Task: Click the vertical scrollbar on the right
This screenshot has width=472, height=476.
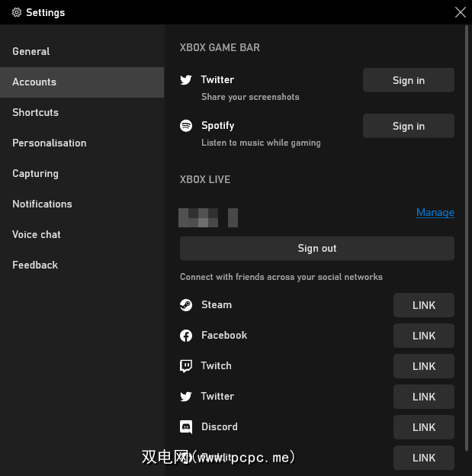Action: tap(467, 236)
